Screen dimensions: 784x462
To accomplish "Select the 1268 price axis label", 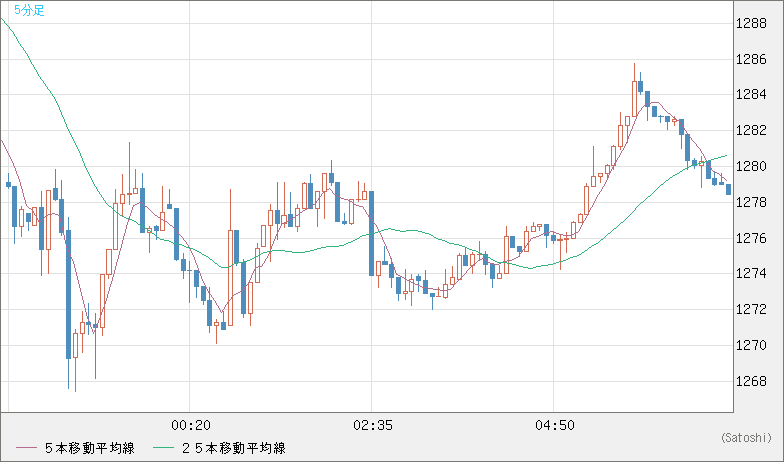I will (x=751, y=381).
